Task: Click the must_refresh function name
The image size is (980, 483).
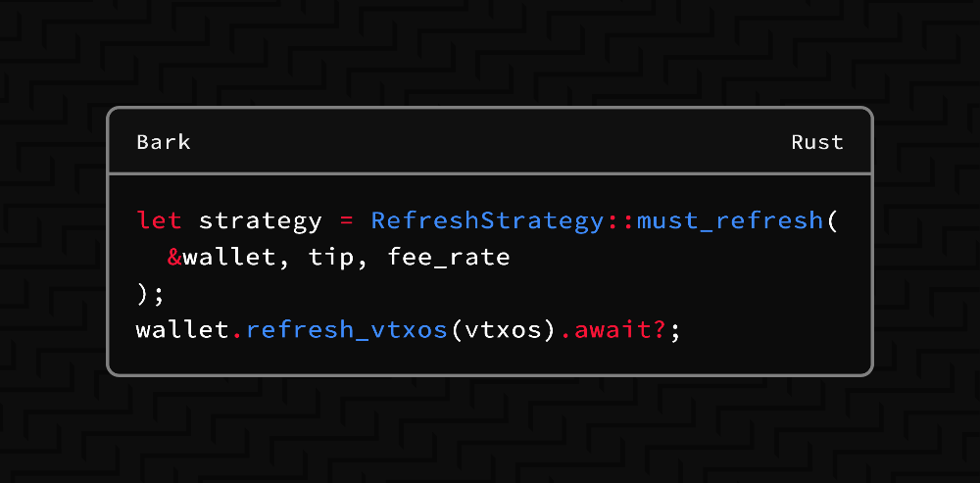Action: pos(730,220)
